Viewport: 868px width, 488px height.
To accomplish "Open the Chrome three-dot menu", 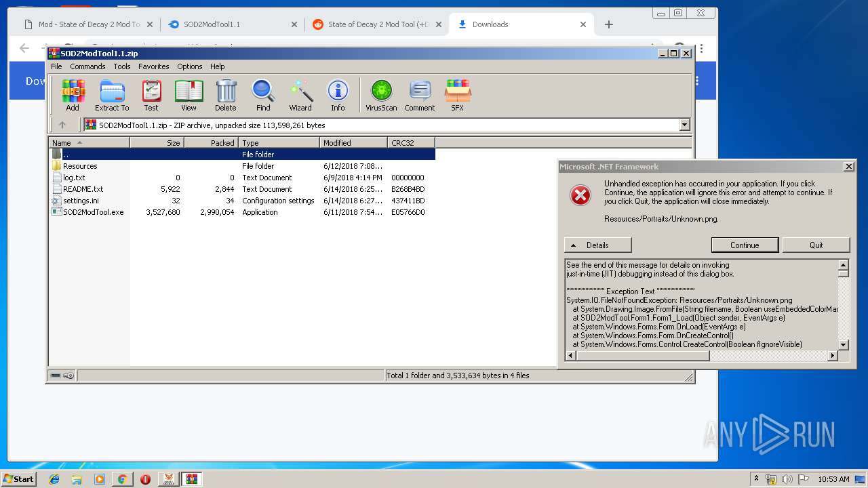I will (701, 48).
